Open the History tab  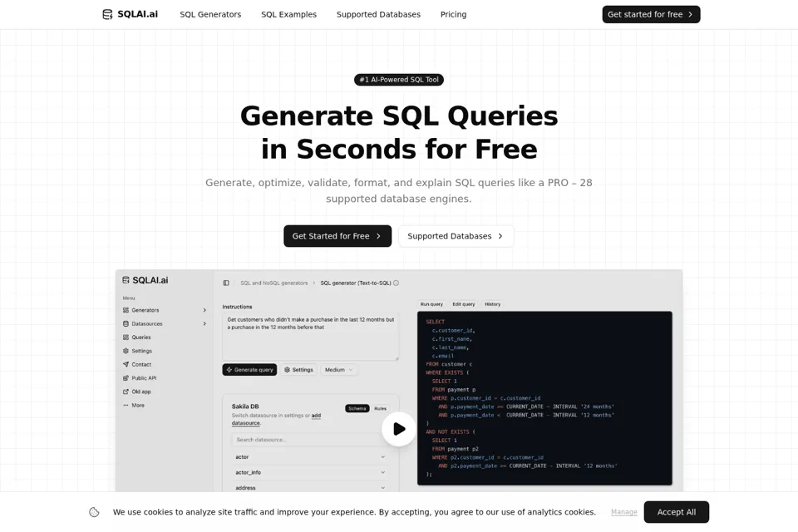[x=492, y=304]
